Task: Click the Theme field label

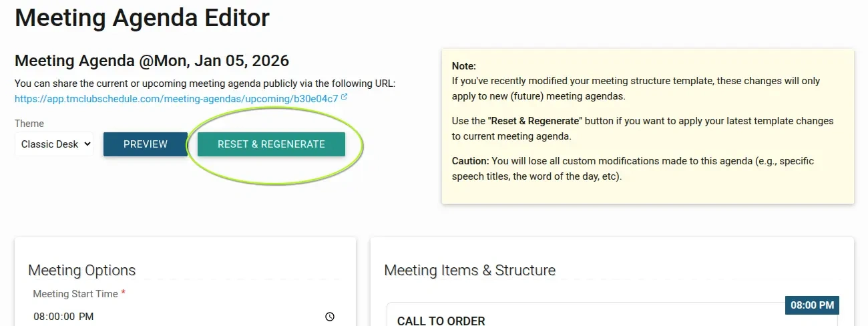Action: point(29,124)
